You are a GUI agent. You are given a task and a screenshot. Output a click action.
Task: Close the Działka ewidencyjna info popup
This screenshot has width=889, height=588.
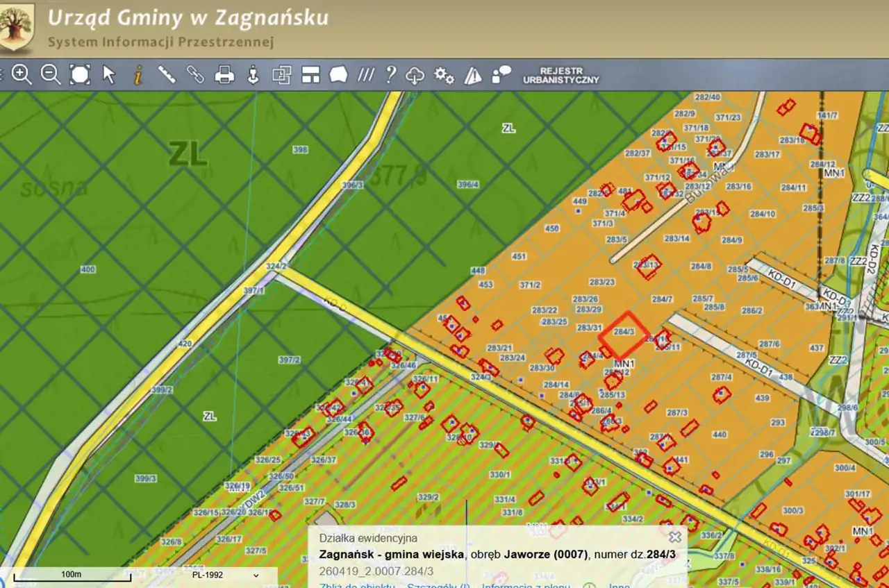tap(674, 537)
